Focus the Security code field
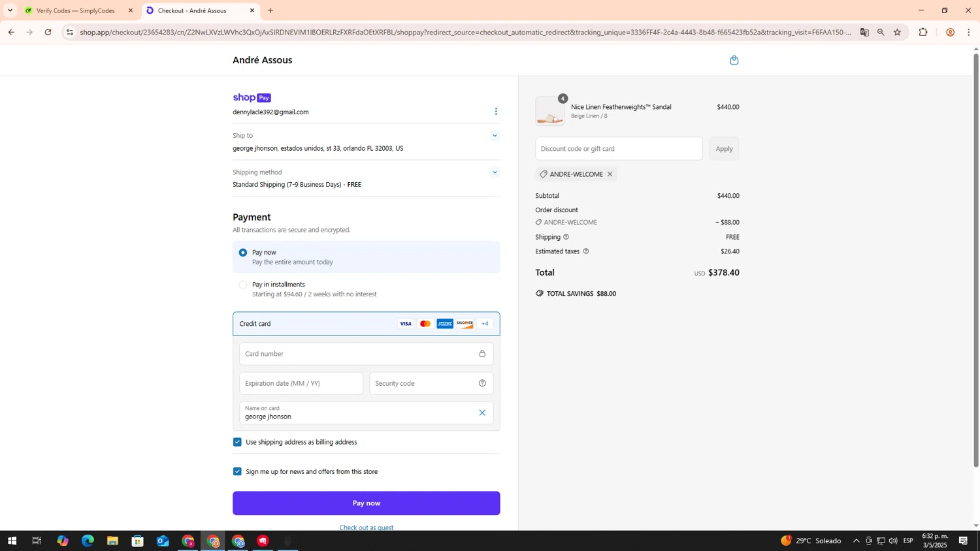The width and height of the screenshot is (980, 551). click(x=431, y=383)
